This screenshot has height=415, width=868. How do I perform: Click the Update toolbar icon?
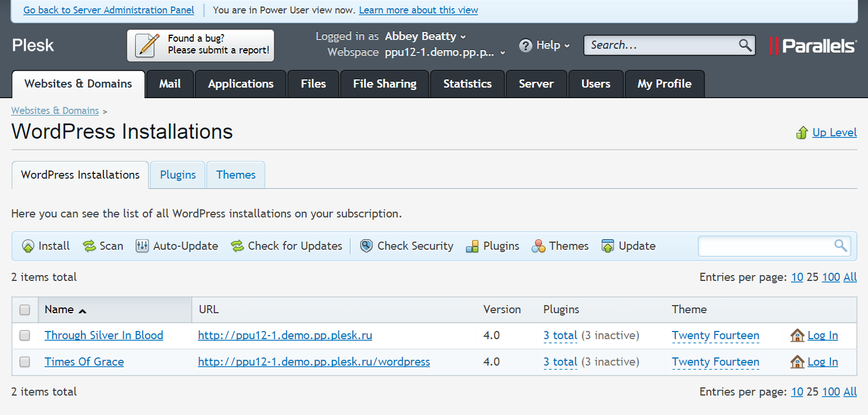click(x=608, y=246)
